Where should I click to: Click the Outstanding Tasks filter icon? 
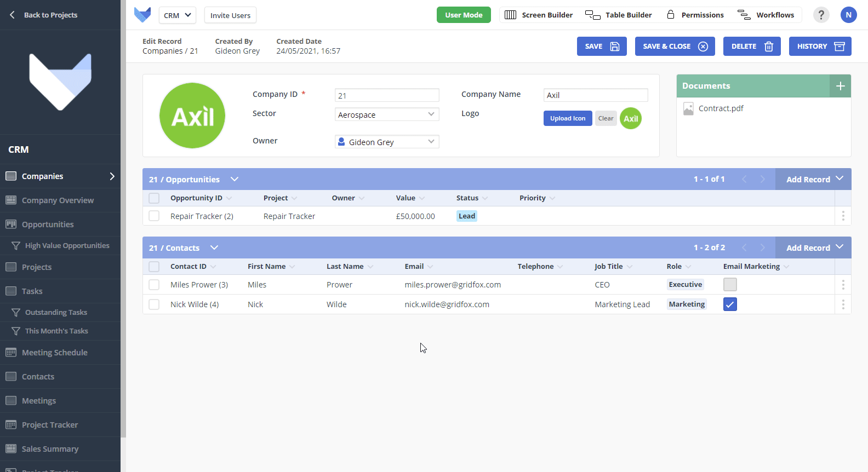coord(16,313)
